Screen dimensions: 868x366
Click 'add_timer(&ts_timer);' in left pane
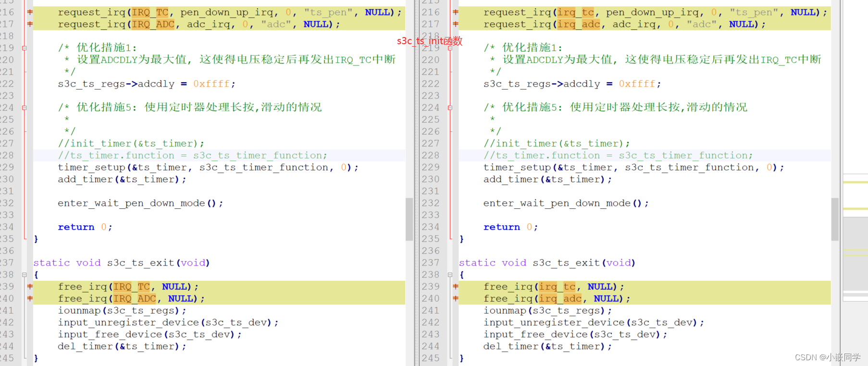(122, 179)
